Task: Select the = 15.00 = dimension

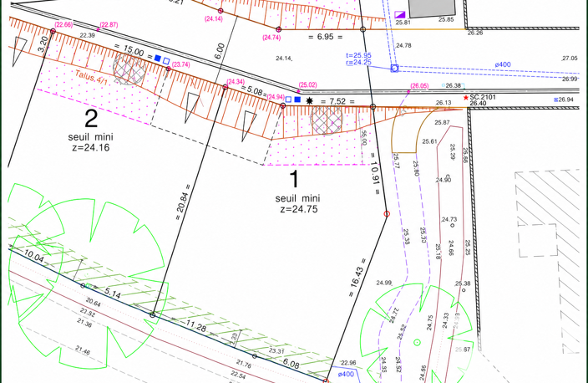Action: 134,52
